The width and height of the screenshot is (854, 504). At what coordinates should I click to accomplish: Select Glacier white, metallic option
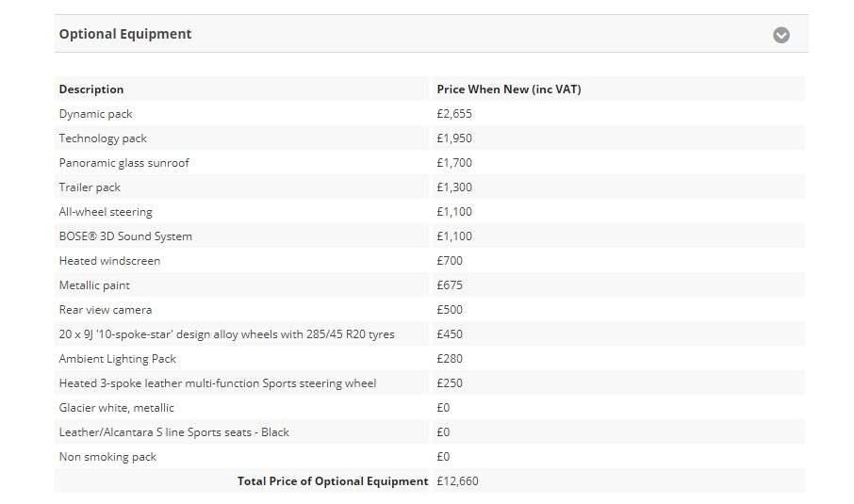coord(116,408)
